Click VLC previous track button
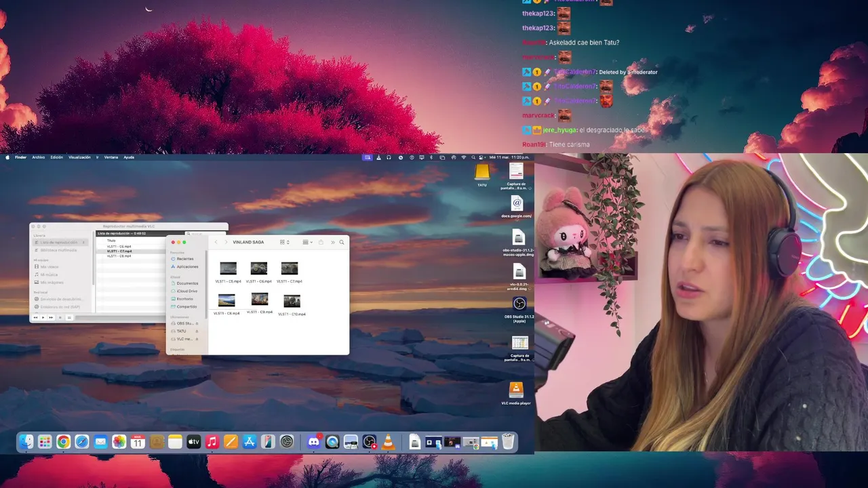Image resolution: width=868 pixels, height=488 pixels. point(35,318)
